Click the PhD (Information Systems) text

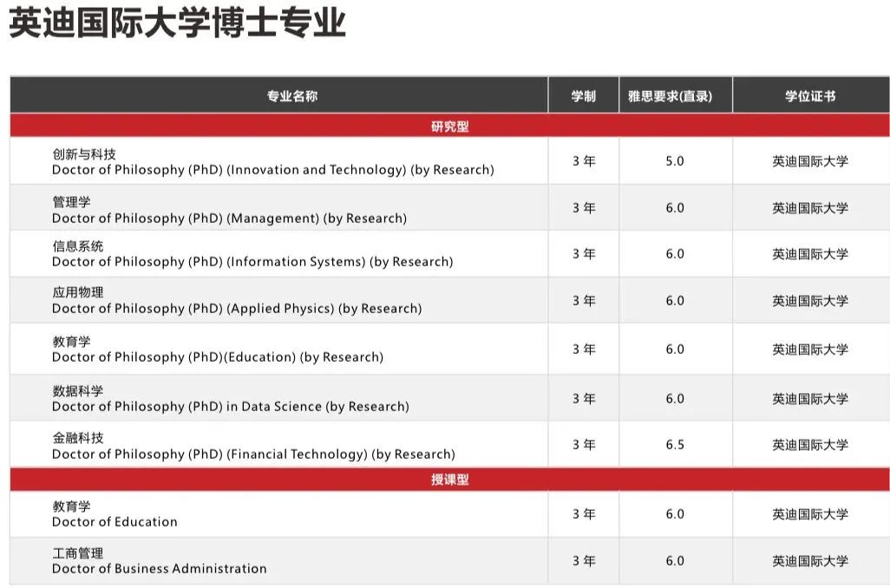pos(252,262)
